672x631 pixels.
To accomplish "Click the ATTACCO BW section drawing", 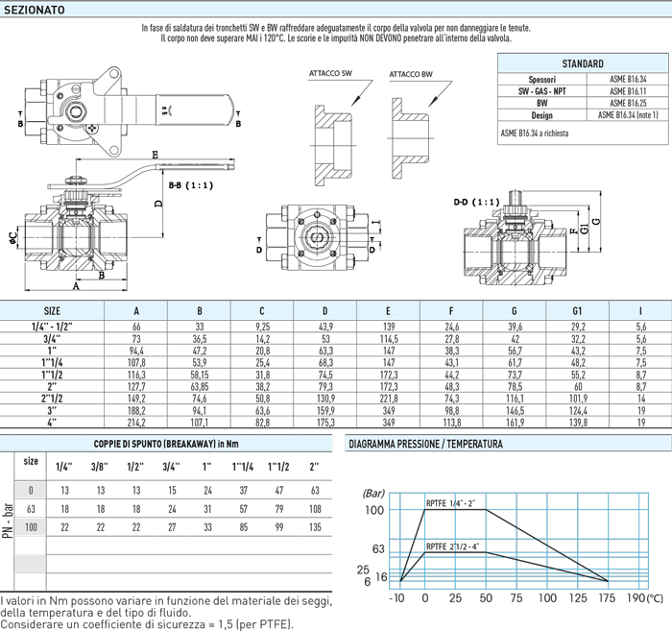I will [410, 138].
